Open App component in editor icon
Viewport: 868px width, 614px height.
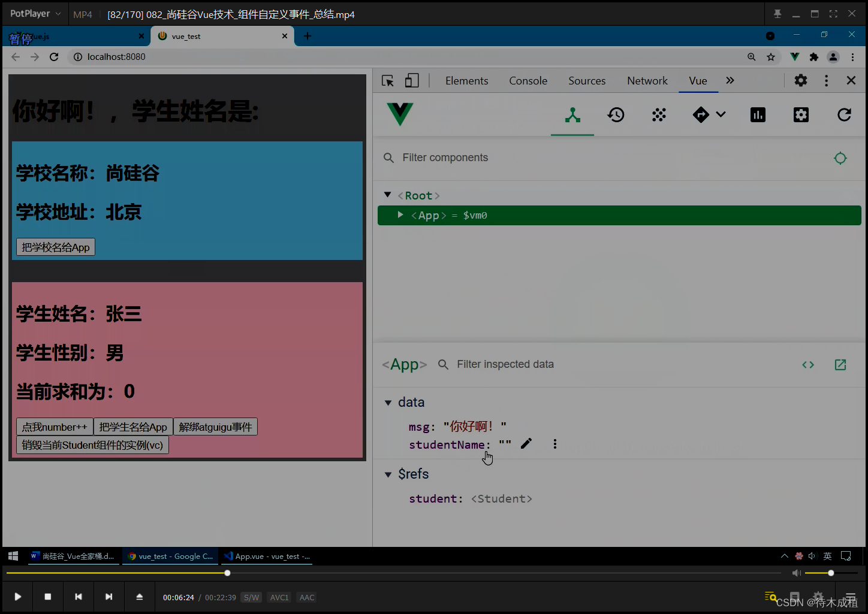click(x=840, y=365)
